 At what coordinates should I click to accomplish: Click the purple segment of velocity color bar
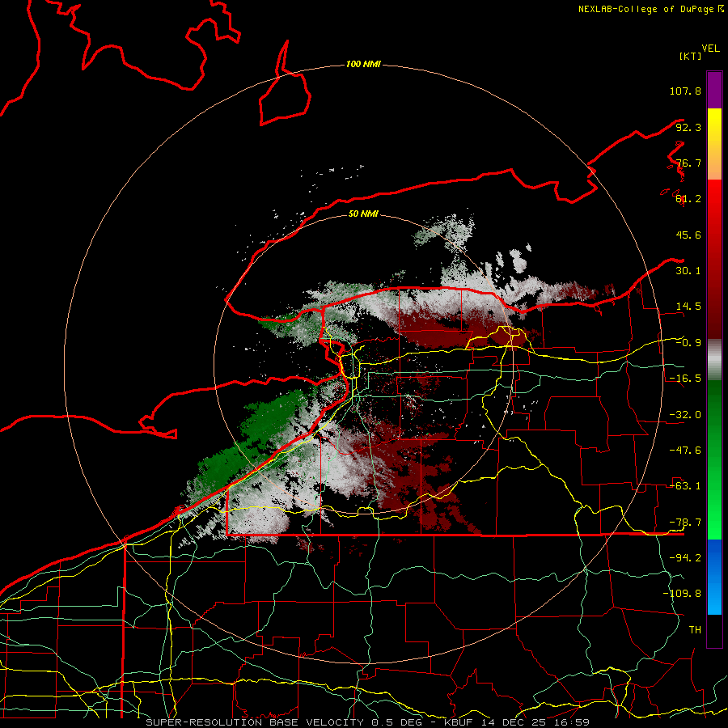point(714,90)
